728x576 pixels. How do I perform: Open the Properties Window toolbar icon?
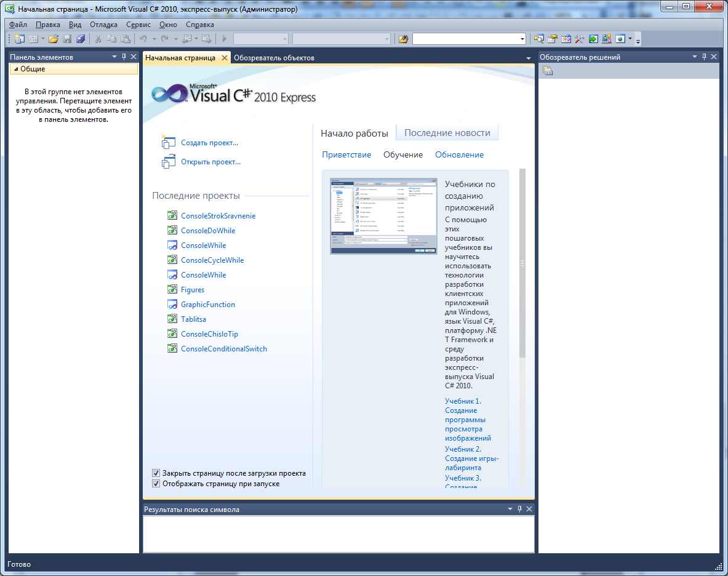coord(553,39)
